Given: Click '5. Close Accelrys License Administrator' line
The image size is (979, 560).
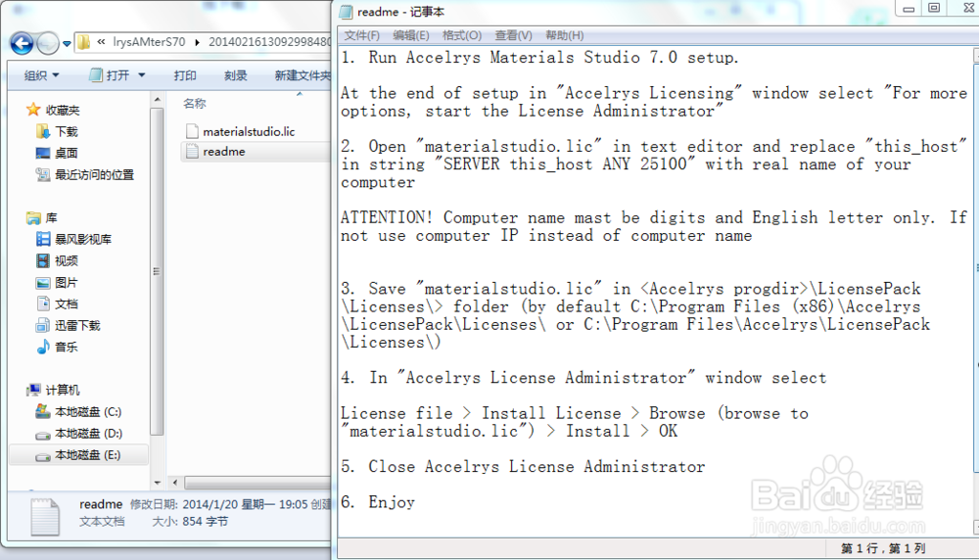Looking at the screenshot, I should tap(523, 466).
